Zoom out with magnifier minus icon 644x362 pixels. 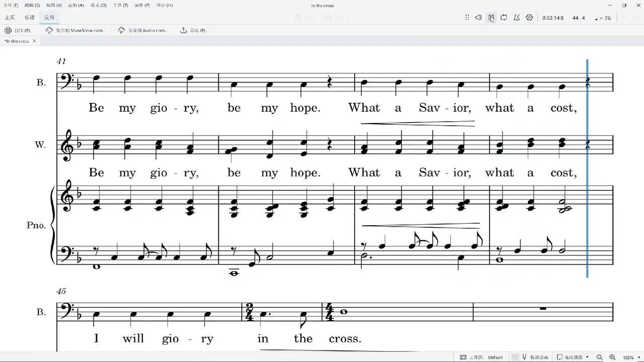pyautogui.click(x=599, y=357)
